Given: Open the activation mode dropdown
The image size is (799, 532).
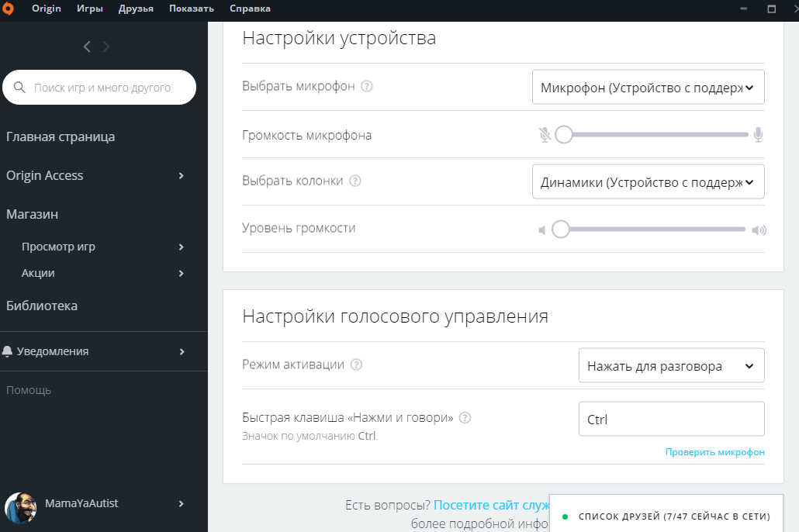Looking at the screenshot, I should coord(671,366).
